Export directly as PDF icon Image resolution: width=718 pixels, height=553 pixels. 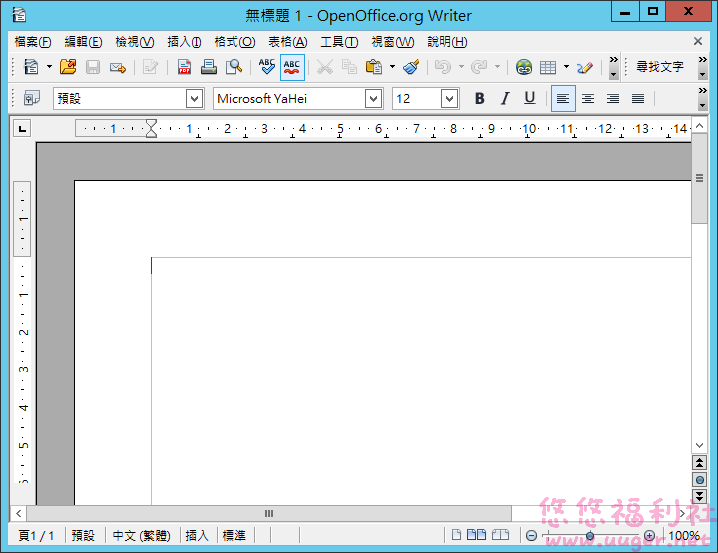185,67
